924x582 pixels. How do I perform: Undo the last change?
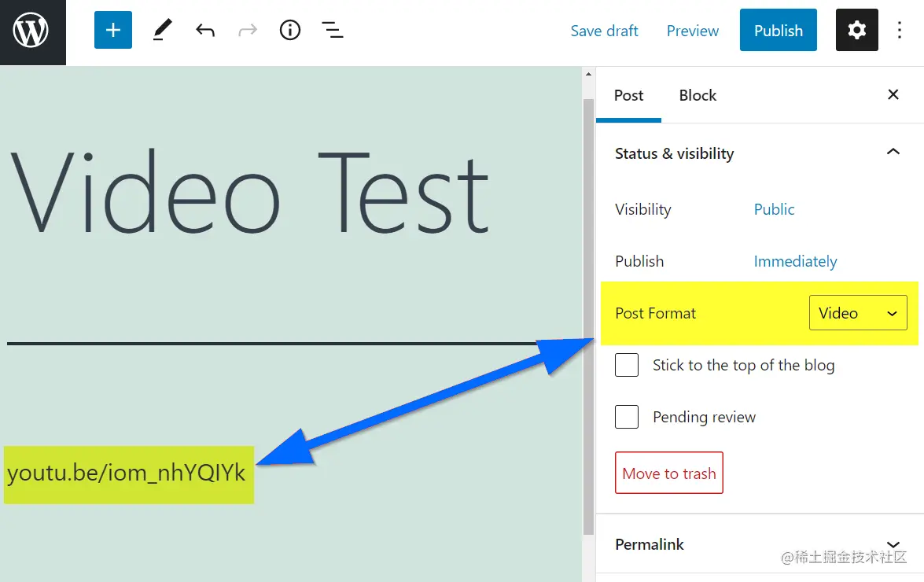click(x=205, y=30)
